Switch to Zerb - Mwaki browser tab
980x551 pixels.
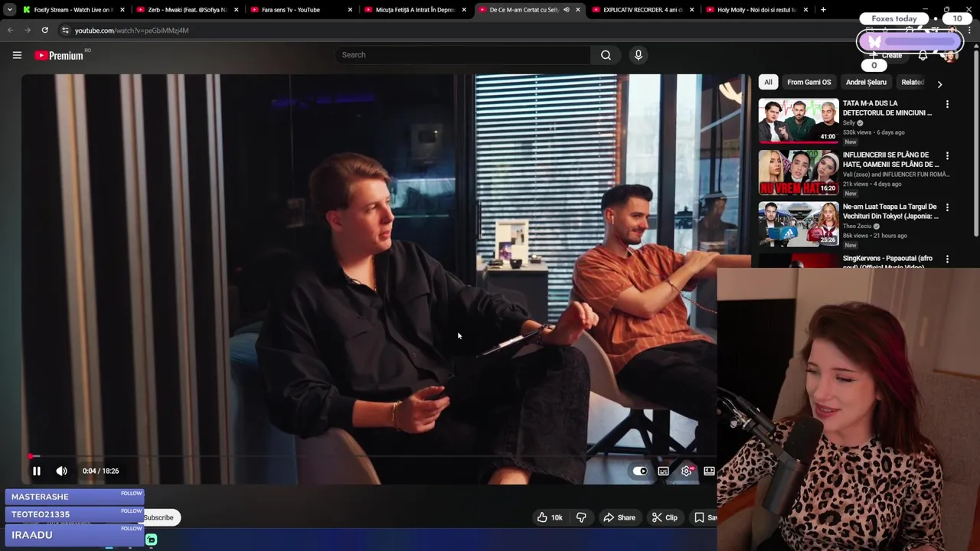(187, 10)
